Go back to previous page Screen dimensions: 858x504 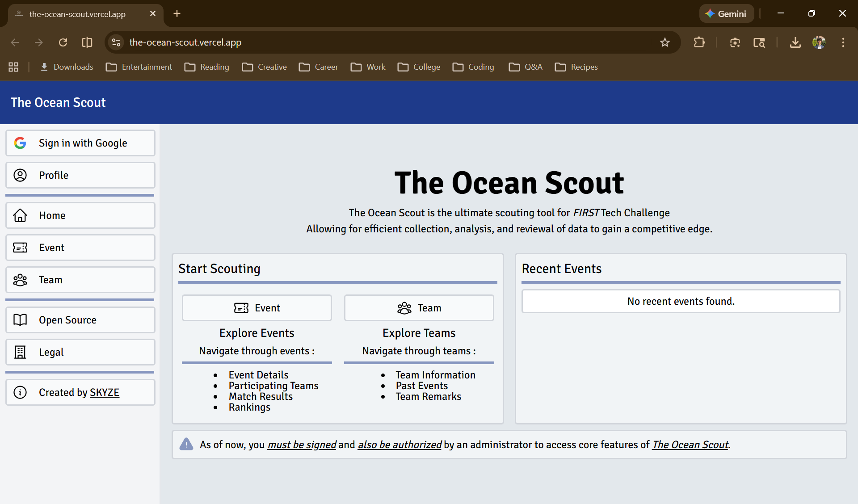pyautogui.click(x=15, y=42)
